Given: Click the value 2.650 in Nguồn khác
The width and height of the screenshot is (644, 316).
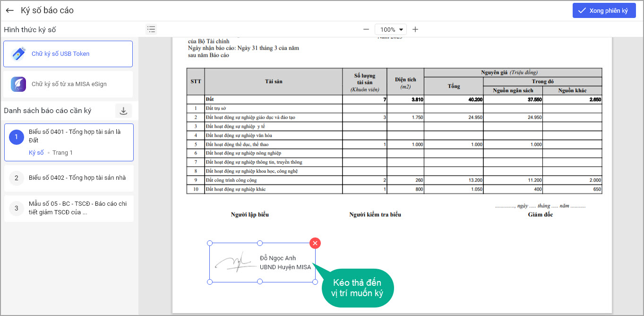Looking at the screenshot, I should point(595,99).
